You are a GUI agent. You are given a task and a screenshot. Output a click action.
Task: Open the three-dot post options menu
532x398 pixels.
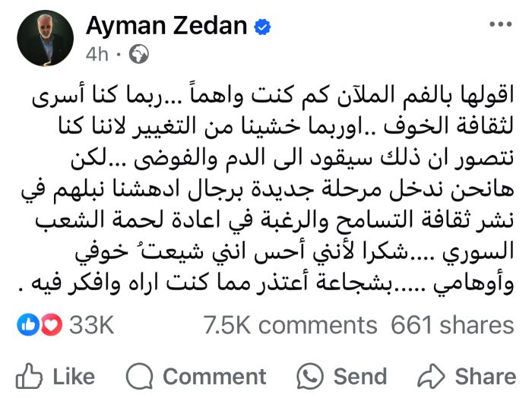coord(500,24)
